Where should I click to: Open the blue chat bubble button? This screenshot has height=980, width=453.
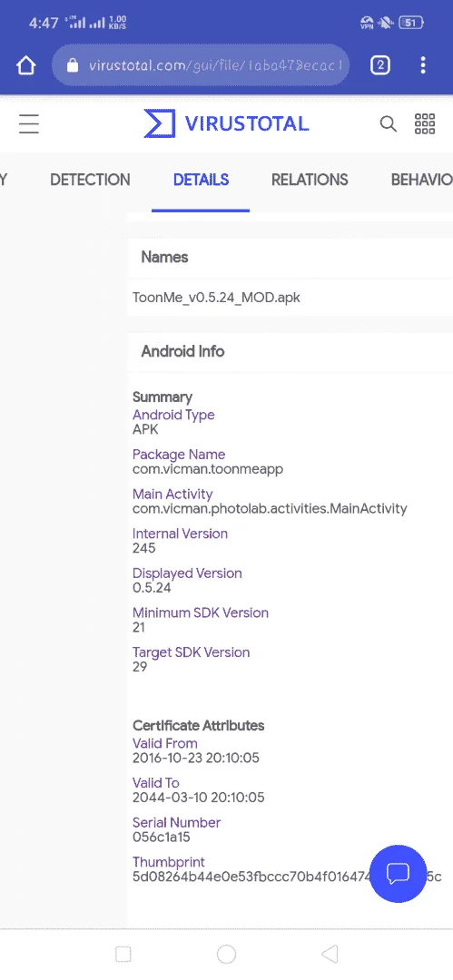click(398, 874)
